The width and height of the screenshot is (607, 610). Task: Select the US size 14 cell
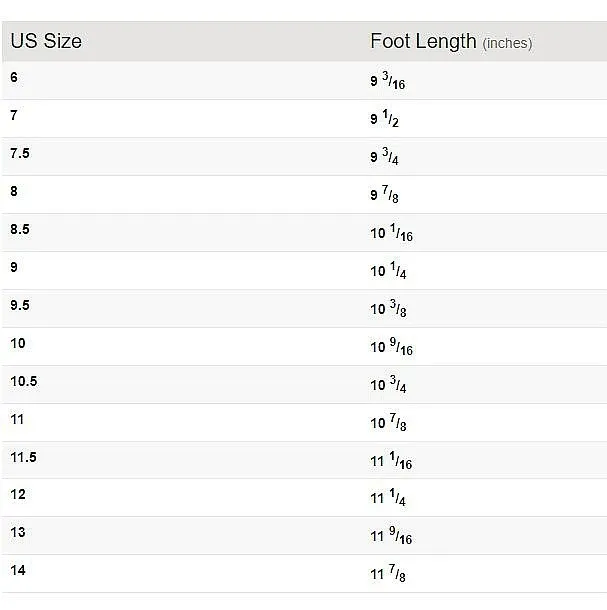click(18, 570)
